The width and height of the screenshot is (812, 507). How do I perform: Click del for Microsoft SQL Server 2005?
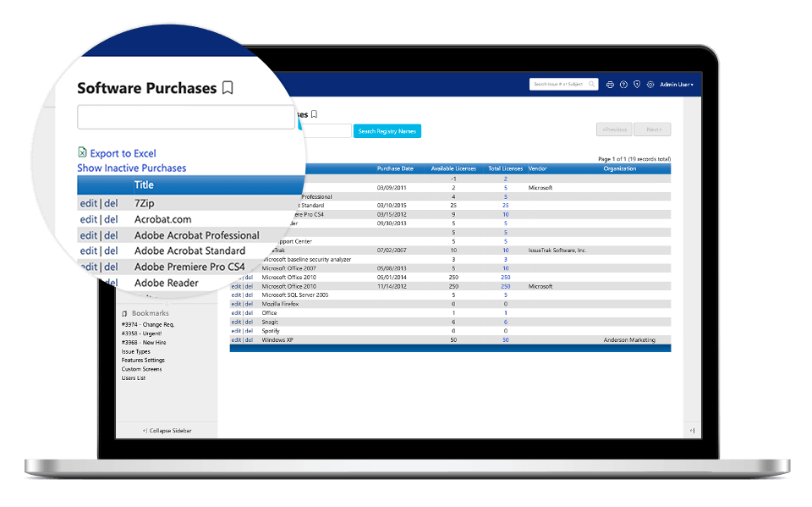[x=249, y=295]
